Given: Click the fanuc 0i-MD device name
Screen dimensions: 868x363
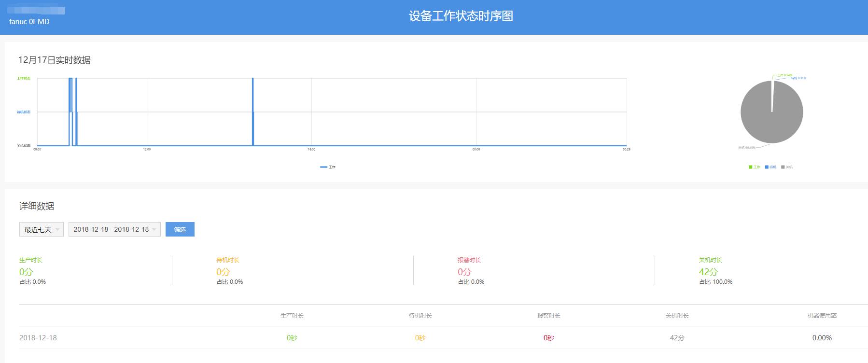Looking at the screenshot, I should pyautogui.click(x=29, y=22).
